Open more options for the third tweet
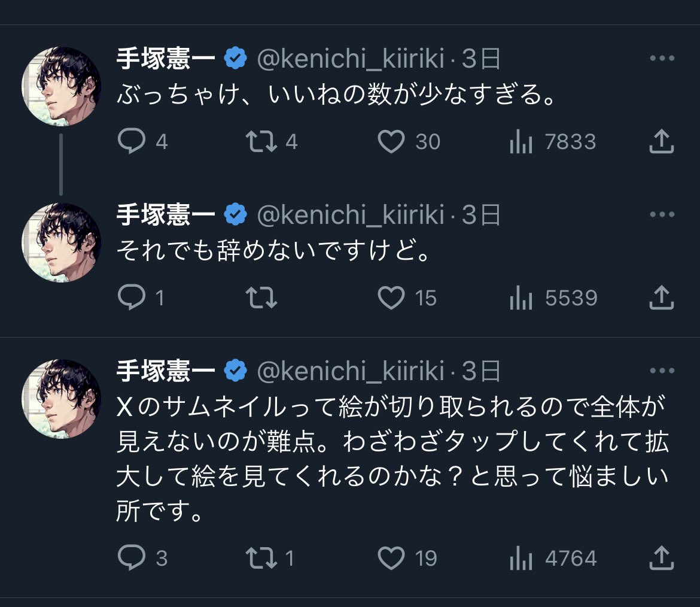Image resolution: width=700 pixels, height=607 pixels. [662, 372]
